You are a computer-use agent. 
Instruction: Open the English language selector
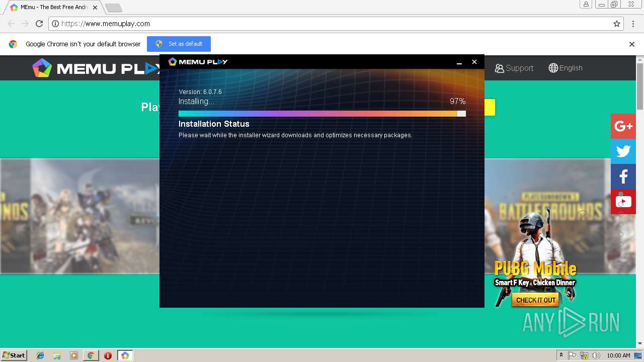point(566,68)
